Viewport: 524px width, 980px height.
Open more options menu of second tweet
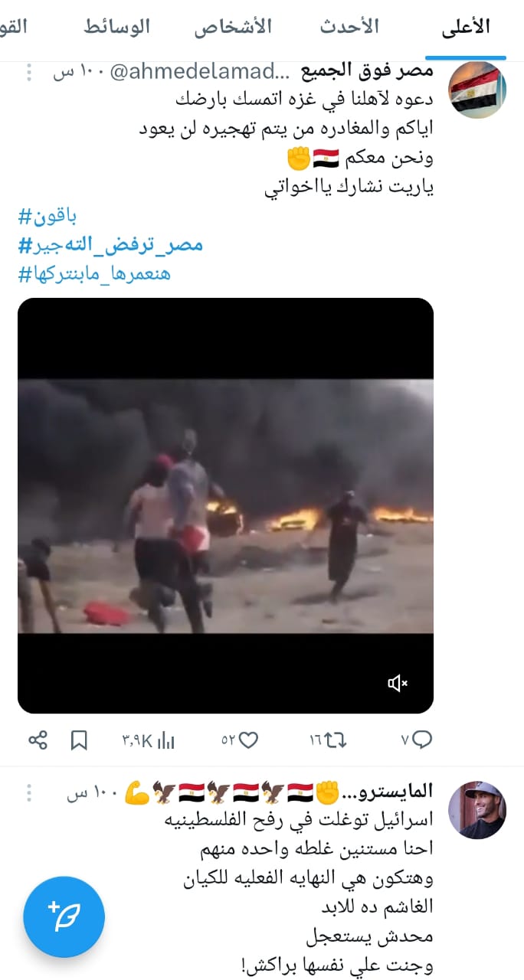click(29, 790)
